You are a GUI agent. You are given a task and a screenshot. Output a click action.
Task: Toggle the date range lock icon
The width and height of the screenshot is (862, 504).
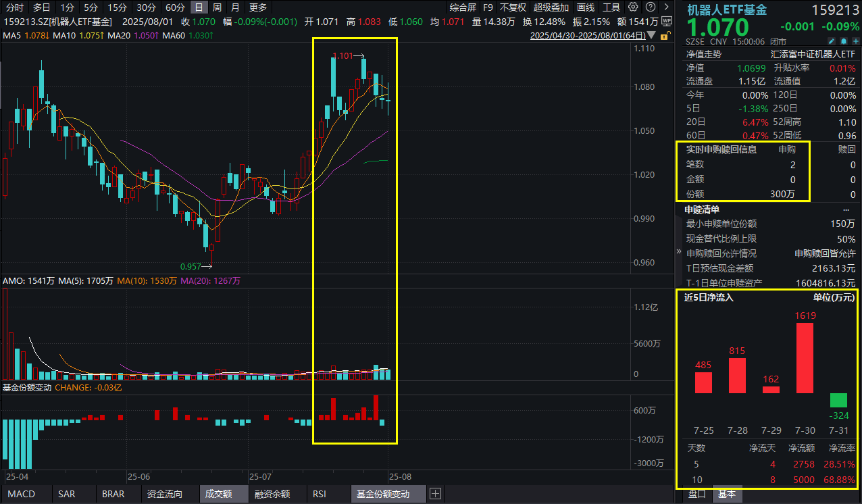pyautogui.click(x=664, y=35)
